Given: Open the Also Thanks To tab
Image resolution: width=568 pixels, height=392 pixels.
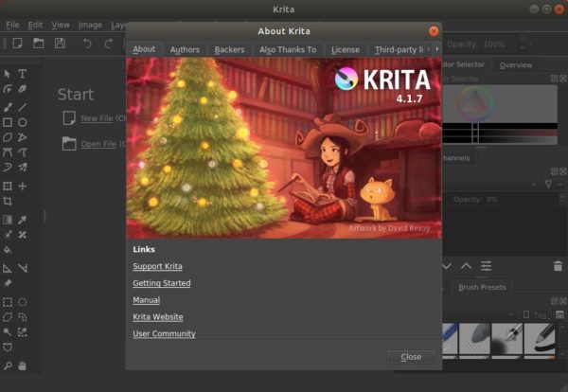Looking at the screenshot, I should [288, 49].
